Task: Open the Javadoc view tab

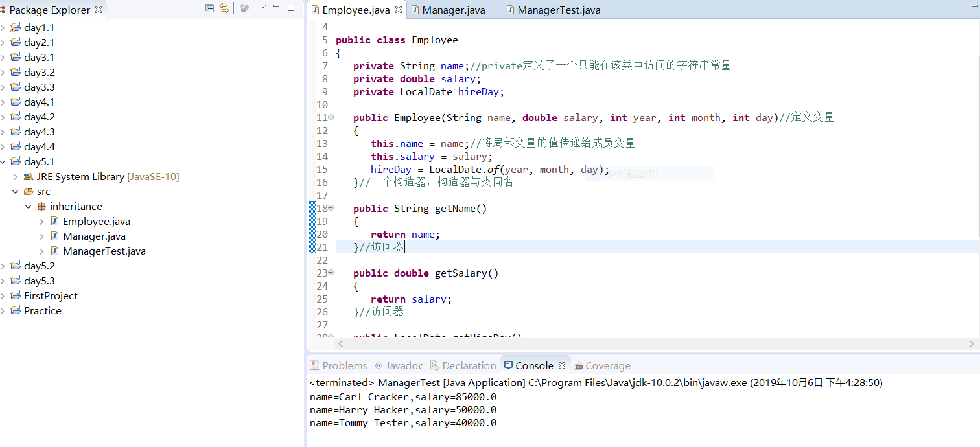Action: pos(404,365)
